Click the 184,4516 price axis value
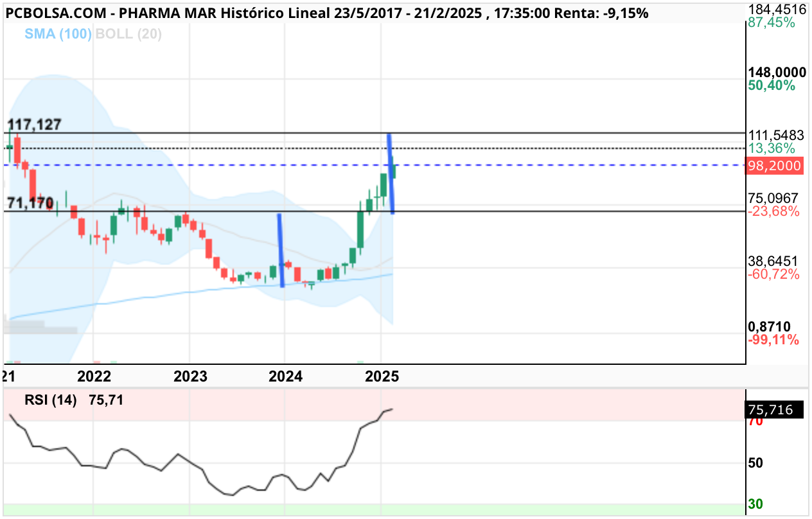The width and height of the screenshot is (812, 519). 777,9
